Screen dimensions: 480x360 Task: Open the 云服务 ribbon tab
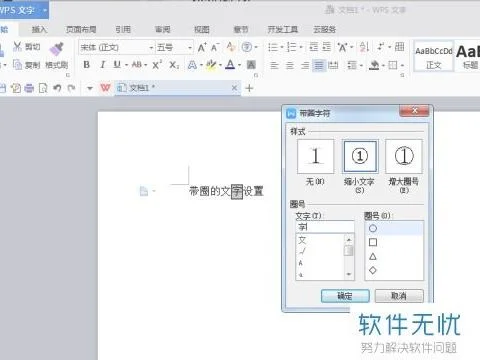point(324,30)
